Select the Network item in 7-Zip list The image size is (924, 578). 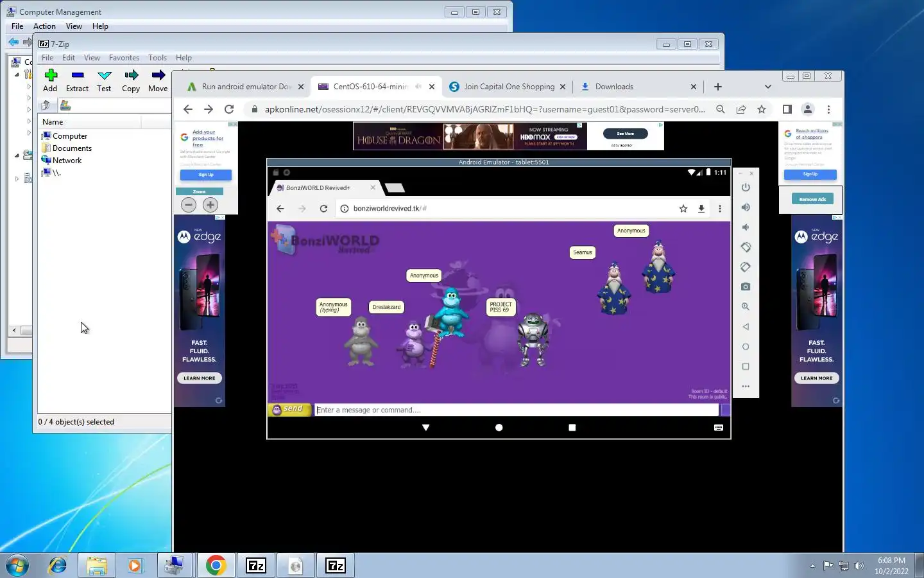(62, 161)
